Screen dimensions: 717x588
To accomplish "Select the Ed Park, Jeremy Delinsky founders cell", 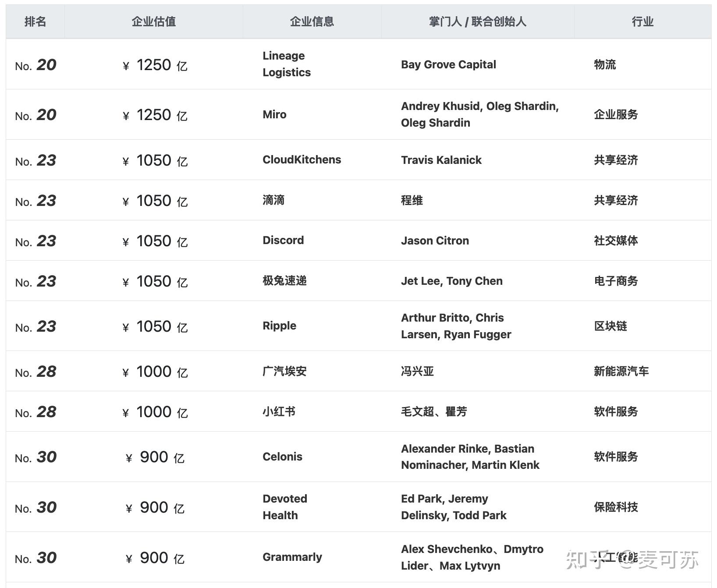I will 454,507.
